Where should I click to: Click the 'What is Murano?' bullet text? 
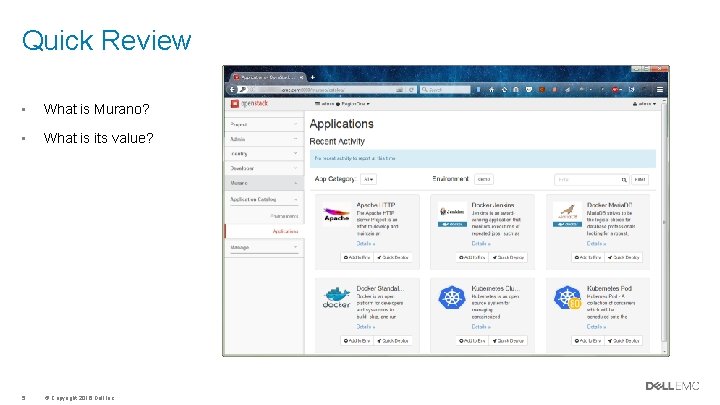pos(96,109)
